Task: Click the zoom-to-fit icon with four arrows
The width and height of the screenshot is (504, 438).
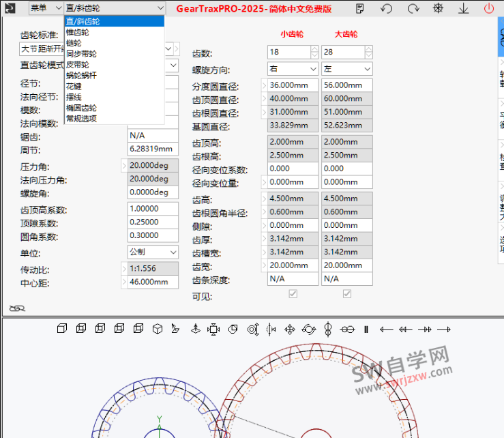Action: [213, 329]
